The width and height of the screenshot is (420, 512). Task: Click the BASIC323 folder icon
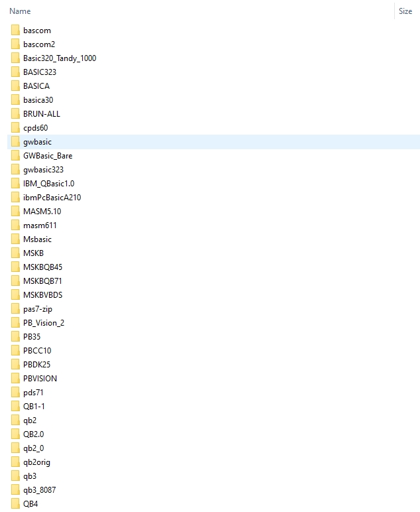15,72
